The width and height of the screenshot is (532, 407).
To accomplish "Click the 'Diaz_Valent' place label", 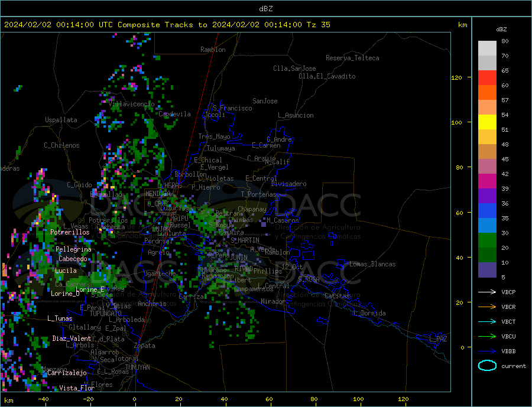I will click(72, 338).
